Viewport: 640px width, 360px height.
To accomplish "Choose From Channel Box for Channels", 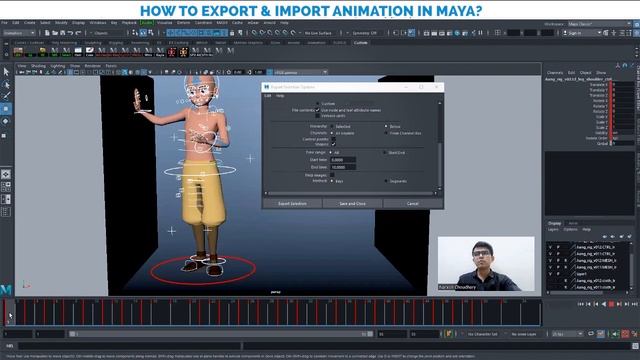I will 386,133.
